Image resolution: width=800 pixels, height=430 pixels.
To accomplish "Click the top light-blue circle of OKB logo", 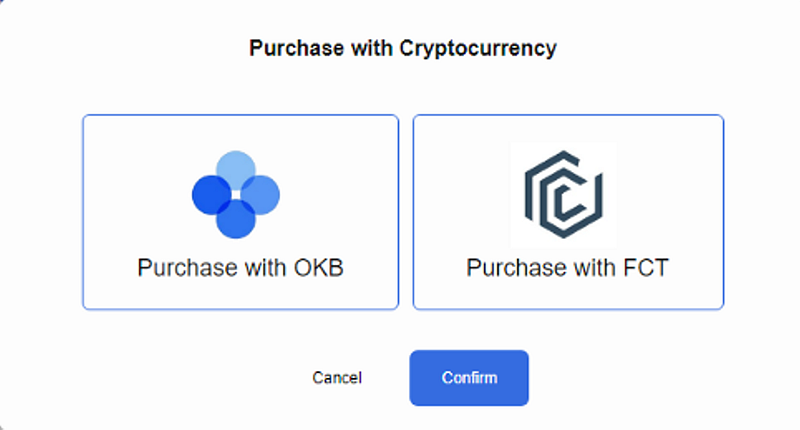I will [236, 170].
